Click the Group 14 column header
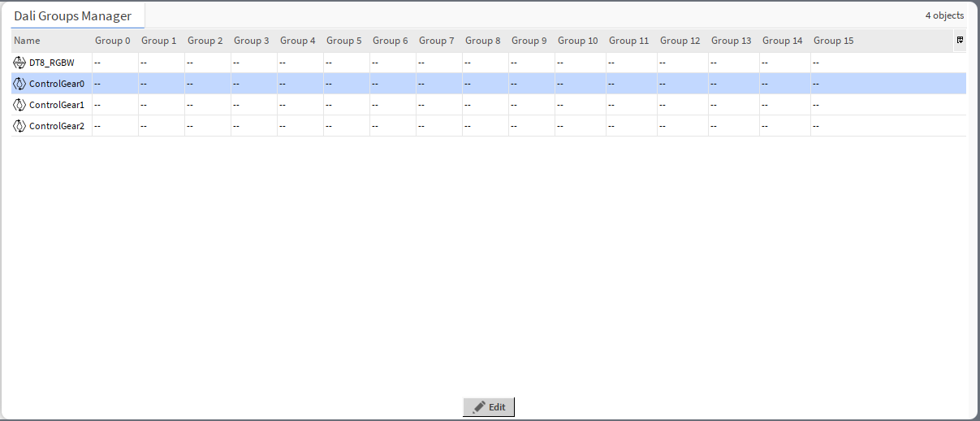This screenshot has width=980, height=421. click(x=785, y=41)
